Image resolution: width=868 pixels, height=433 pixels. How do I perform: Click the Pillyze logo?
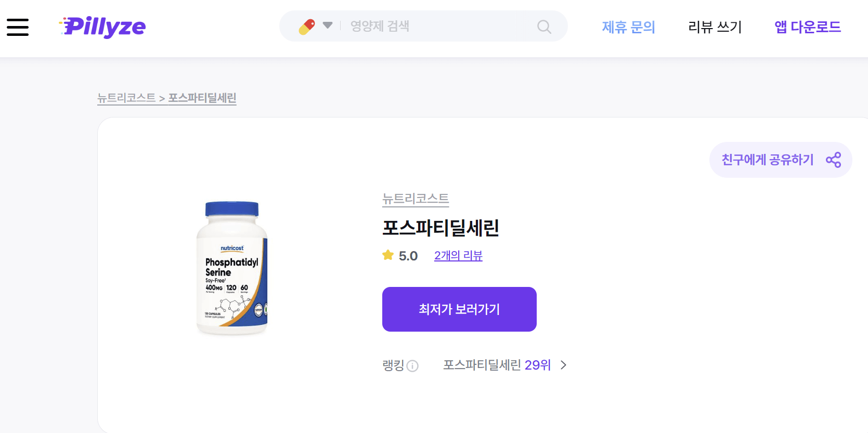click(x=102, y=27)
